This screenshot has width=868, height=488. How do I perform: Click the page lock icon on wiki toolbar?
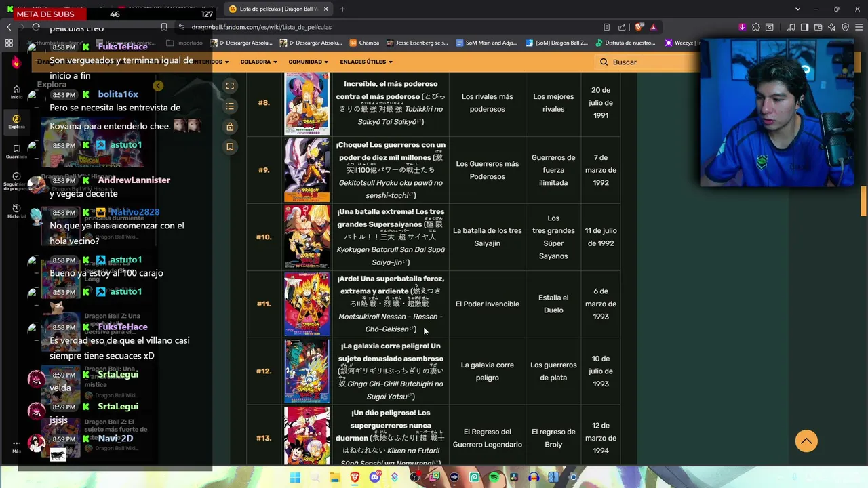point(230,127)
